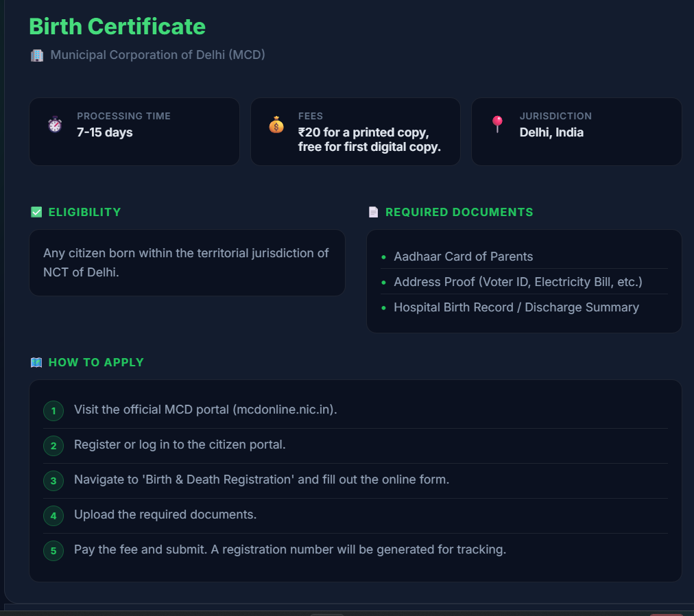694x616 pixels.
Task: Click the REQUIRED DOCUMENTS section heading
Action: 459,212
